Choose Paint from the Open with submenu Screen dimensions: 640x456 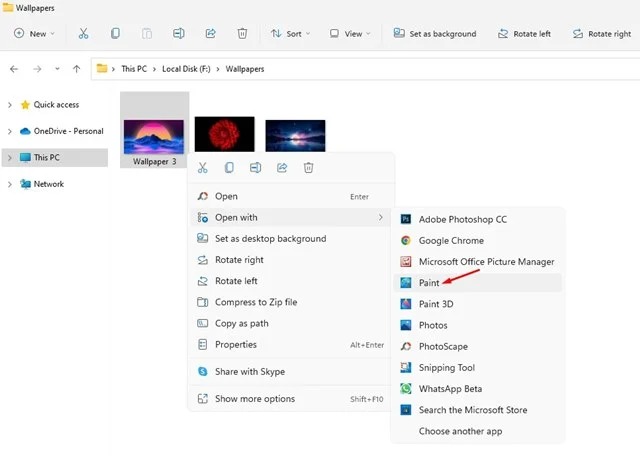click(429, 283)
